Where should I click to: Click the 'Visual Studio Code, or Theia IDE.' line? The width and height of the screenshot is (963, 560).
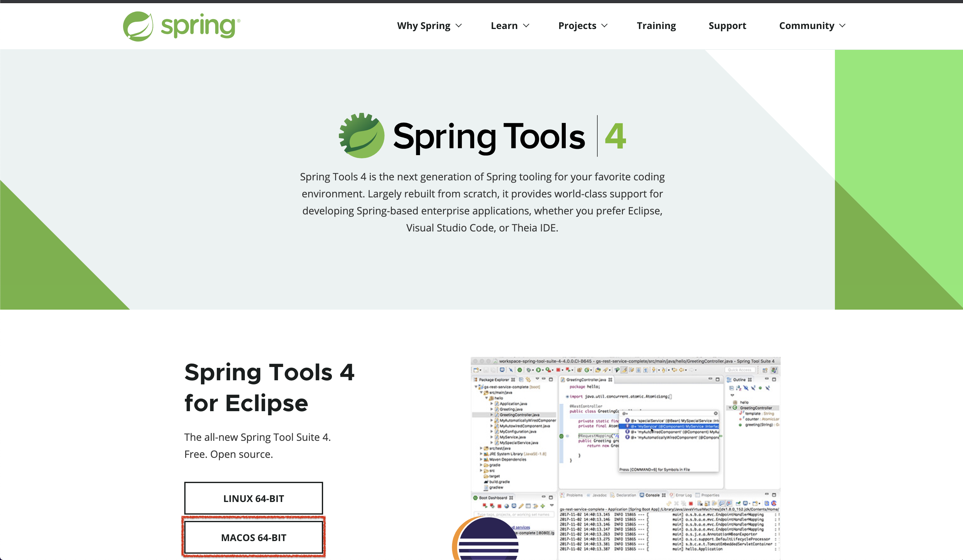coord(482,228)
